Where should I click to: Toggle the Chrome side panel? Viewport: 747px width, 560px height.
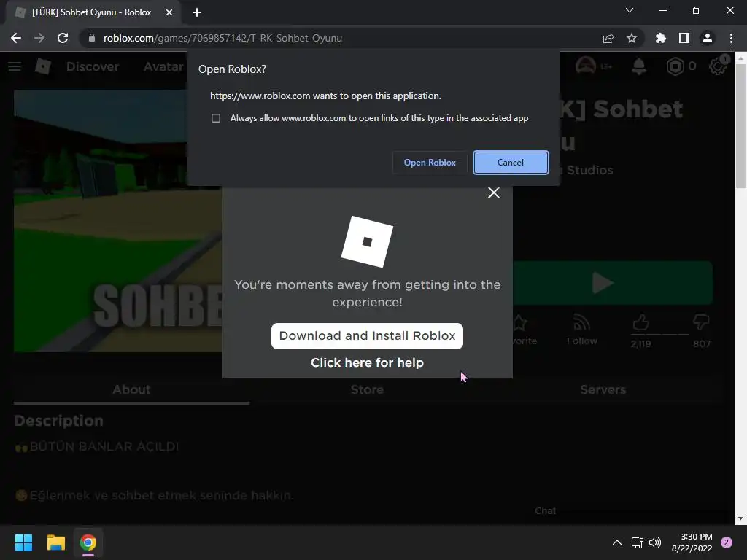684,38
